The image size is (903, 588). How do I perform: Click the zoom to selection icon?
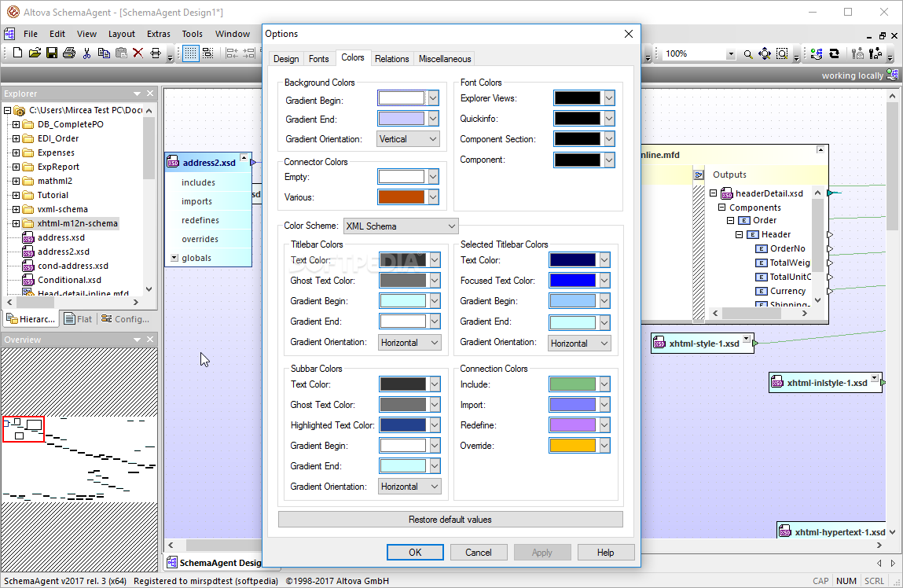point(782,54)
